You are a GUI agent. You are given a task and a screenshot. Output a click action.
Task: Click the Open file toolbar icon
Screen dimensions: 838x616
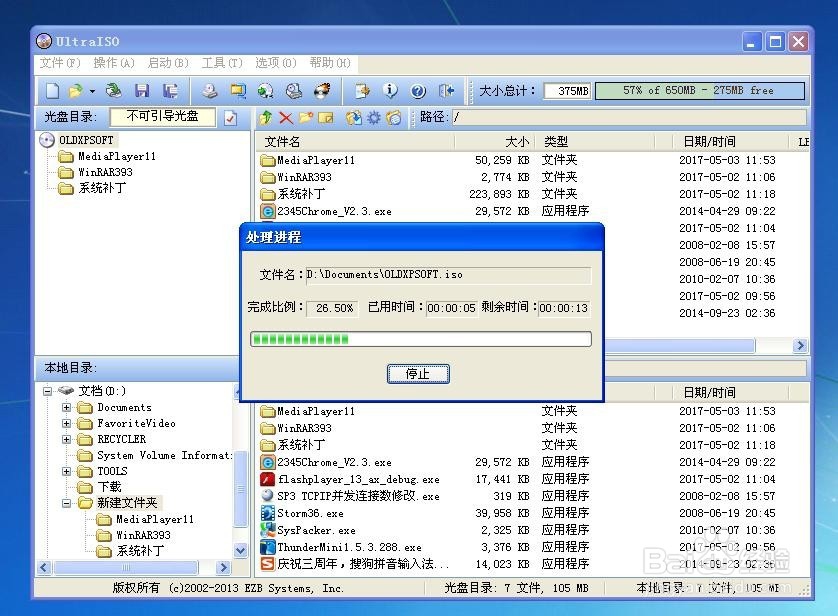tap(76, 91)
